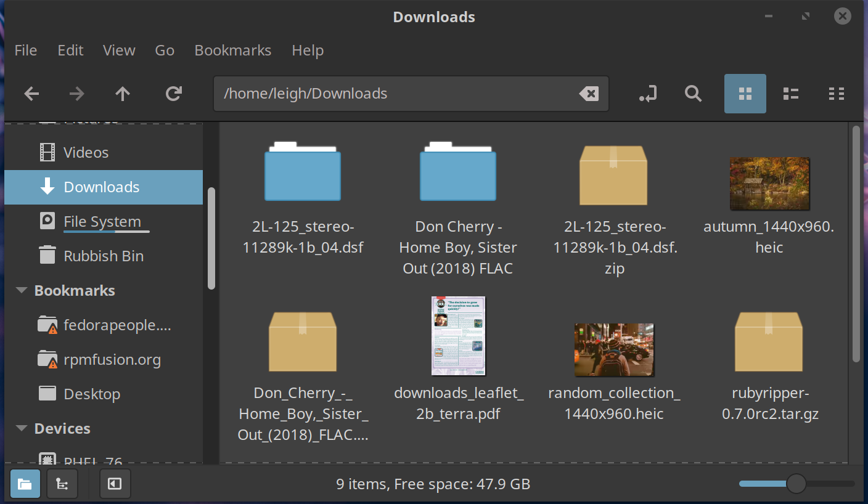Select rubyripper-0.7.0rc2.tar.gz archive
Screen dimensions: 868x504
[x=769, y=341]
